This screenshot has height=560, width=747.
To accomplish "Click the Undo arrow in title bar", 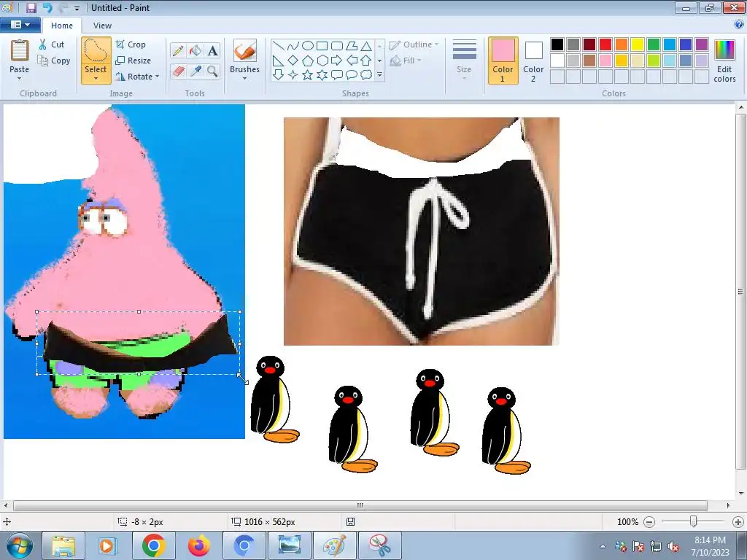I will tap(47, 7).
